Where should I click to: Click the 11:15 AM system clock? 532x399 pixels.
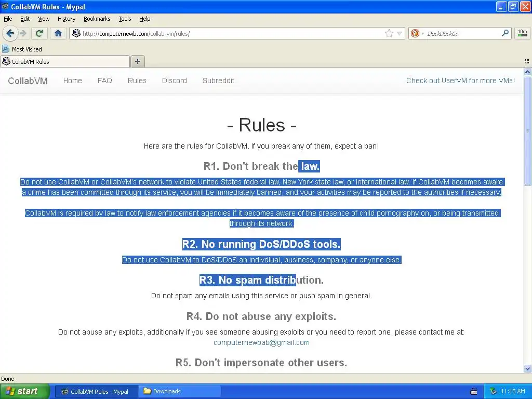(513, 392)
